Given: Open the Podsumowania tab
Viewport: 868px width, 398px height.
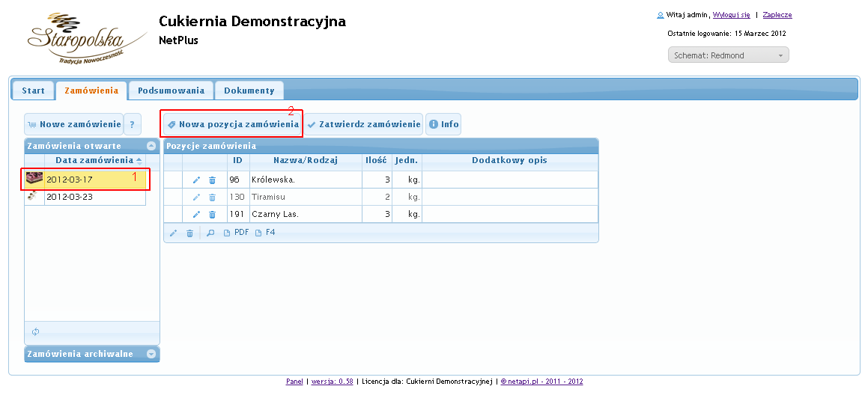Looking at the screenshot, I should 171,91.
